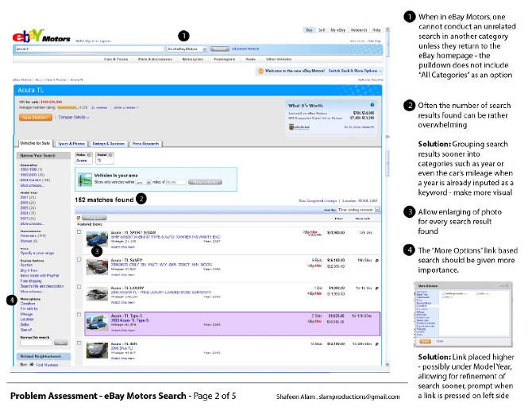Click the page scrollbar down arrow

pyautogui.click(x=387, y=364)
